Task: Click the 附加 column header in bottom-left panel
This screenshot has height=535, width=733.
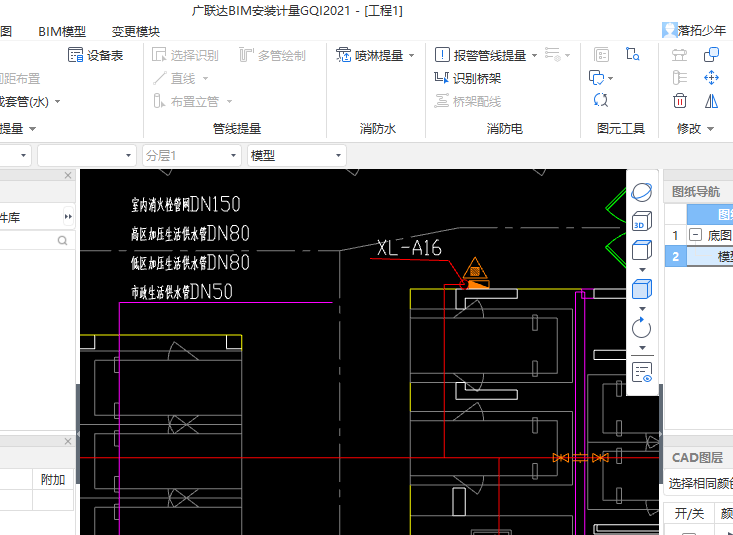Action: 53,479
